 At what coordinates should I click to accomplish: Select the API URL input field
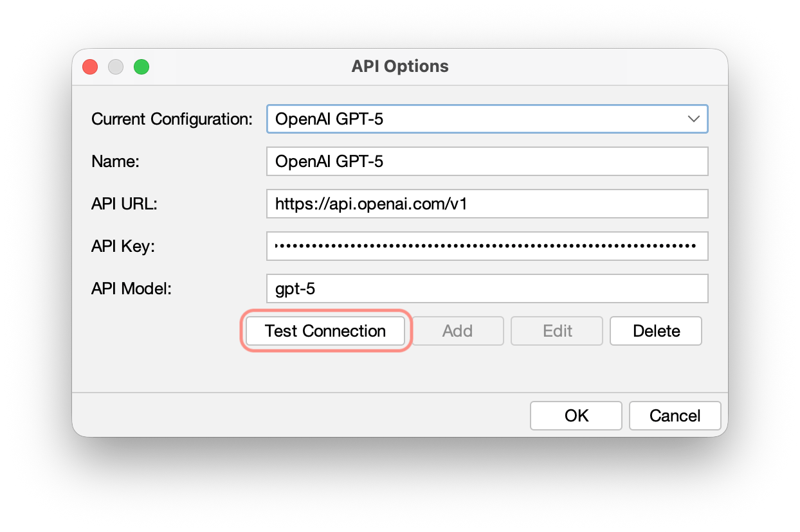pyautogui.click(x=487, y=204)
